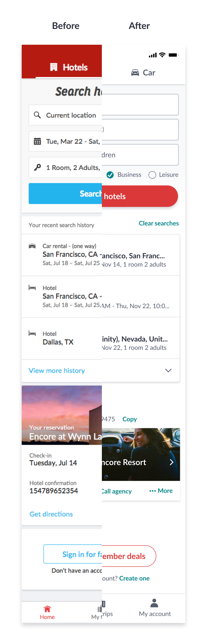Viewport: 207px width, 644px height.
Task: Click the key icon in the rooms field
Action: [37, 167]
